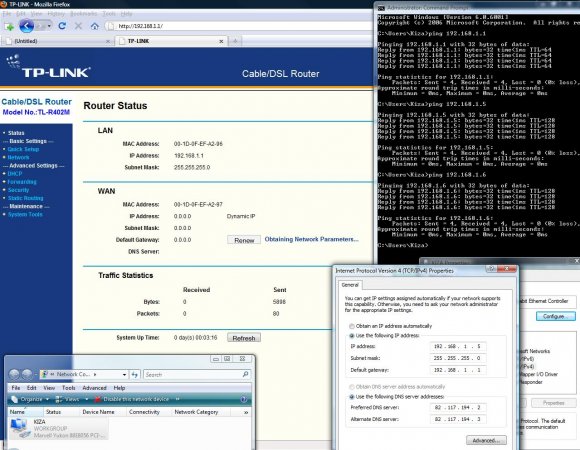Click the Alternate DNS server field
Screen dimensions: 580x450
click(x=458, y=419)
